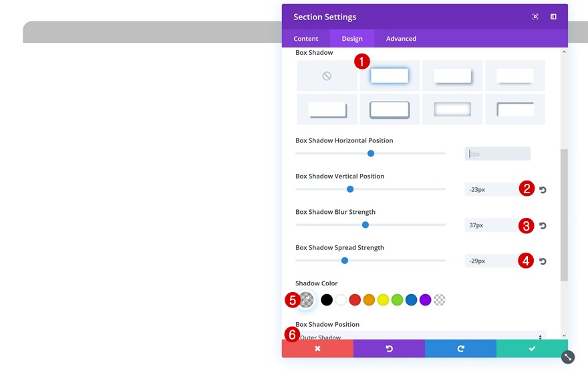Pick the bottom soft shadow preset
This screenshot has width=588, height=371.
(515, 76)
